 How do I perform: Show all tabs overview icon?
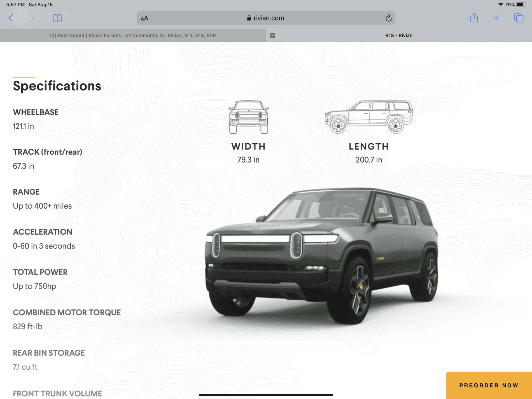coord(519,18)
